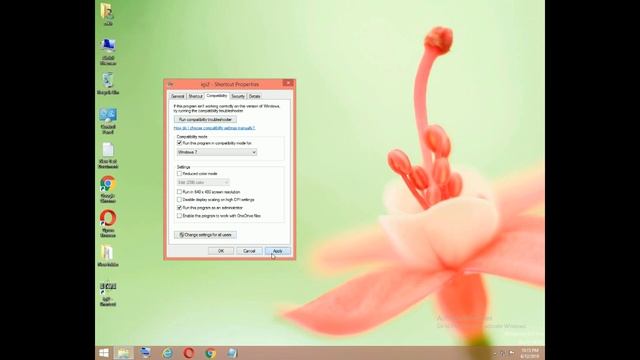Image resolution: width=640 pixels, height=360 pixels.
Task: Enable Reduced color mode checkbox
Action: 179,173
